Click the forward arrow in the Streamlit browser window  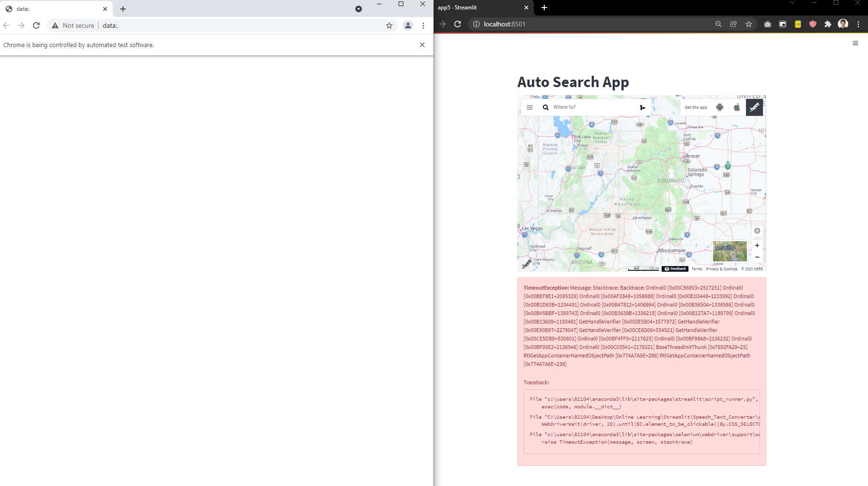[x=442, y=24]
